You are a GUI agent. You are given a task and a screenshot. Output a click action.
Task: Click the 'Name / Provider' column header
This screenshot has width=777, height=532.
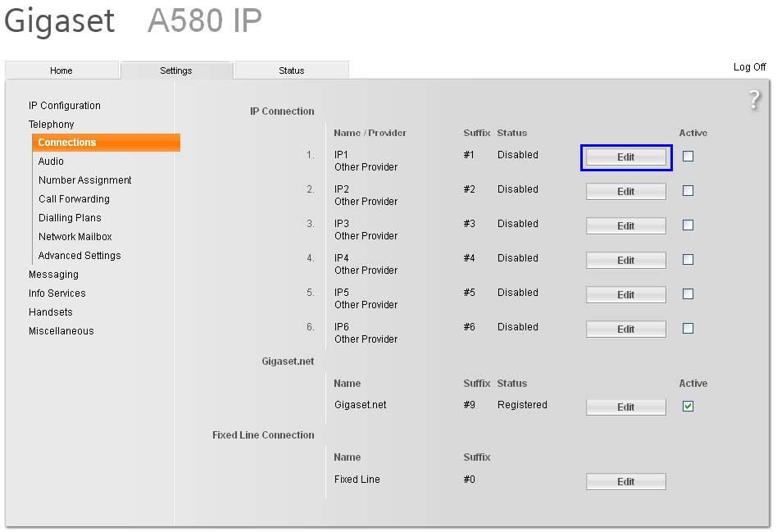coord(370,133)
